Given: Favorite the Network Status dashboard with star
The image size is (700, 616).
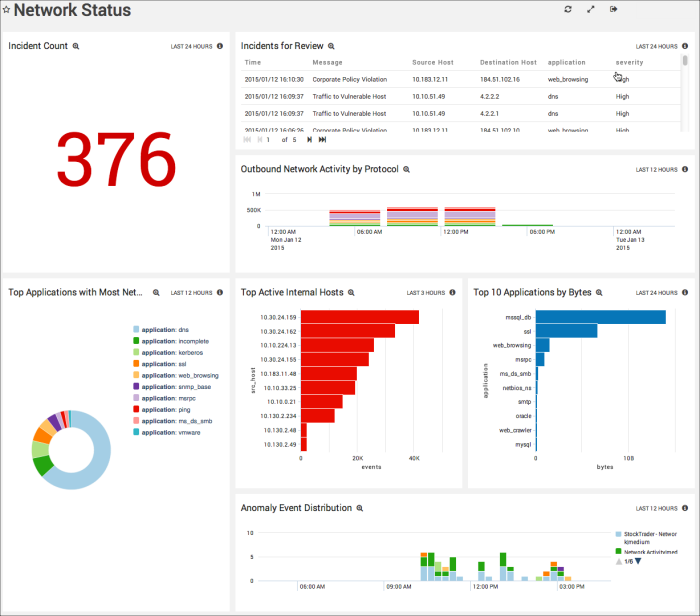Looking at the screenshot, I should click(x=7, y=10).
